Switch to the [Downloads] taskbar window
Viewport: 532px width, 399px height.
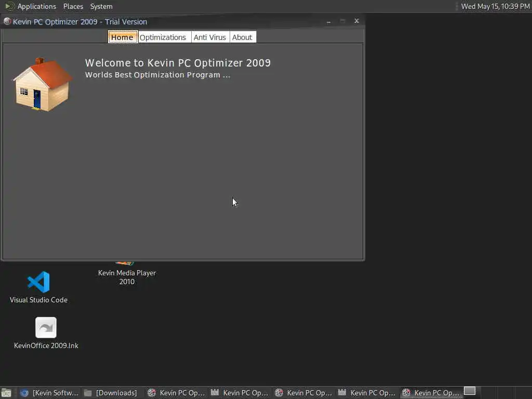coord(111,393)
